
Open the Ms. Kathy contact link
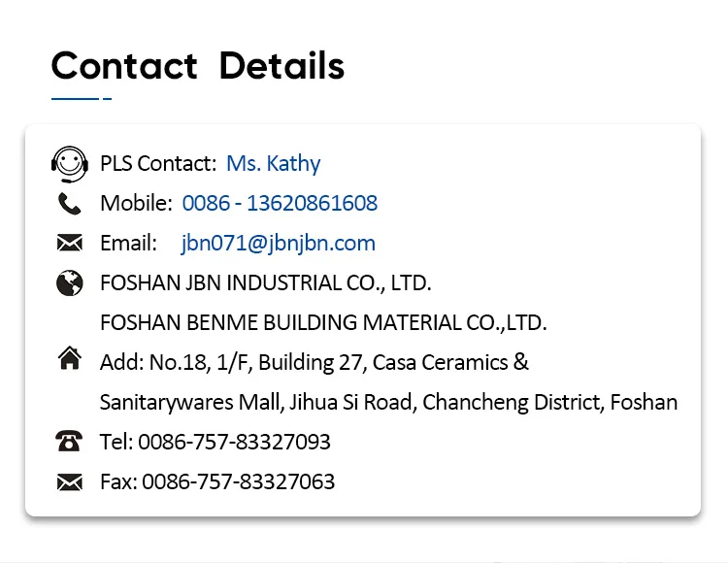point(273,163)
